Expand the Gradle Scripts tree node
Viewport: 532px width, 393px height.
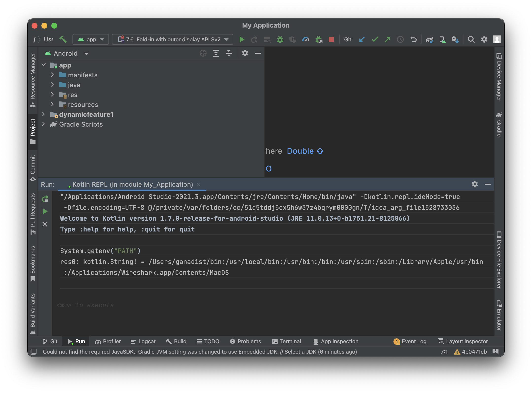[43, 124]
